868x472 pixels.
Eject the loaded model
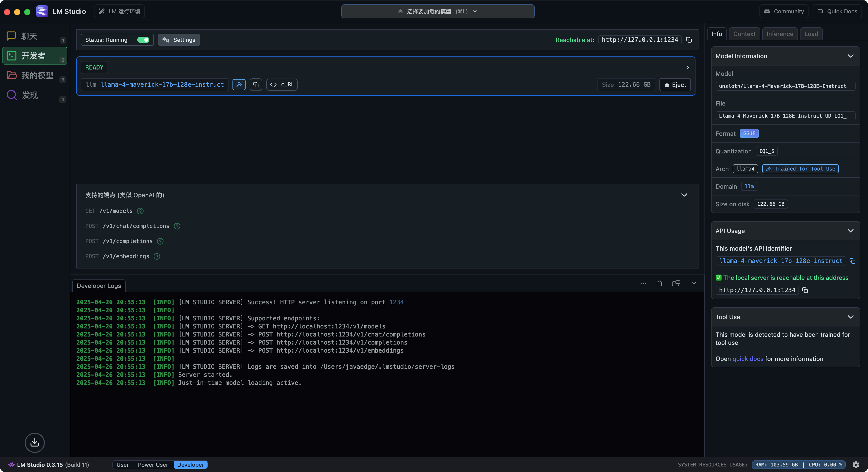[675, 85]
